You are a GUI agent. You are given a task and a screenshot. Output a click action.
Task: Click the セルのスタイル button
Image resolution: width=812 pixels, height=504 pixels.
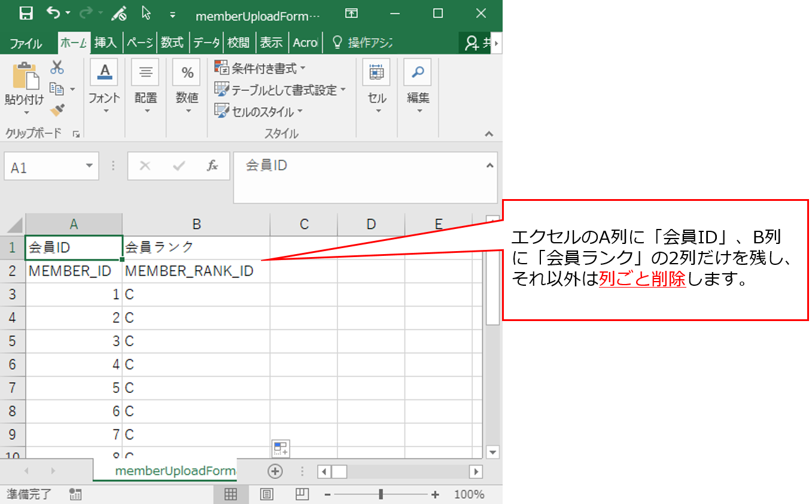258,112
